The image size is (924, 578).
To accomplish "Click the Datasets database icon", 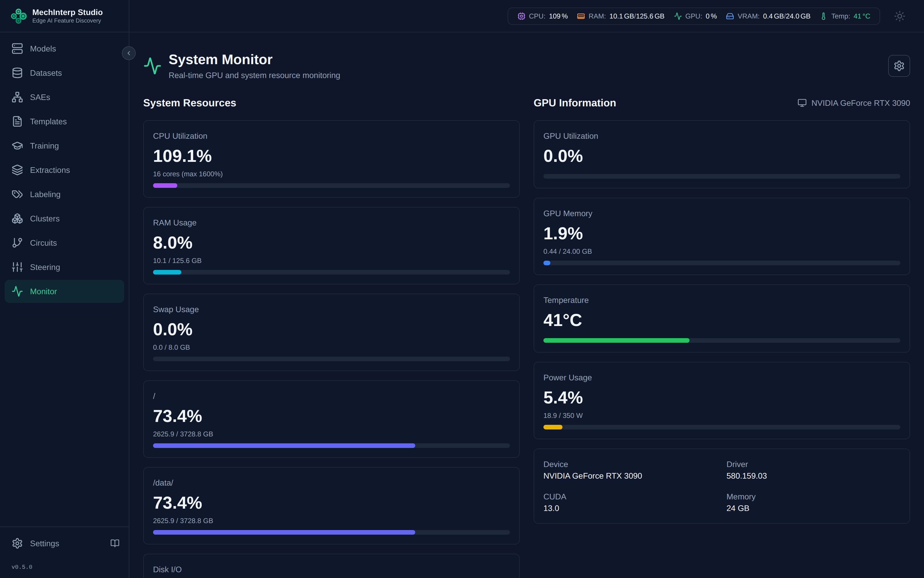I will tap(17, 73).
